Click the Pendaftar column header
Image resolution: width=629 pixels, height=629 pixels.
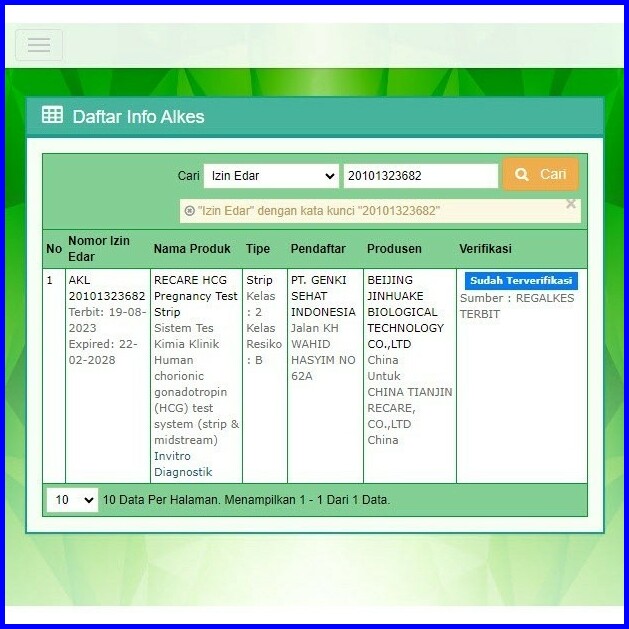(320, 249)
